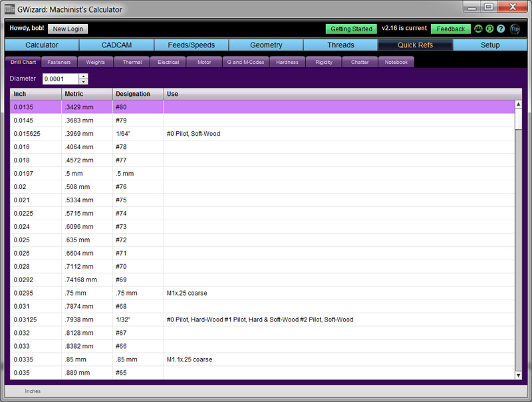532x402 pixels.
Task: Select the Quick Refs tab
Action: [415, 45]
